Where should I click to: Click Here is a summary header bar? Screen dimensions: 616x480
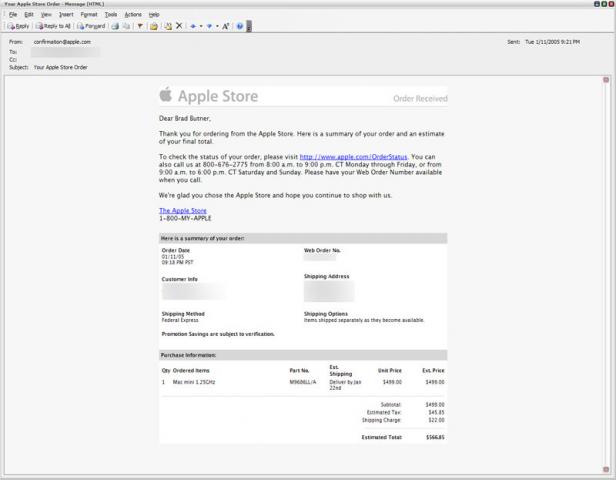pos(303,238)
